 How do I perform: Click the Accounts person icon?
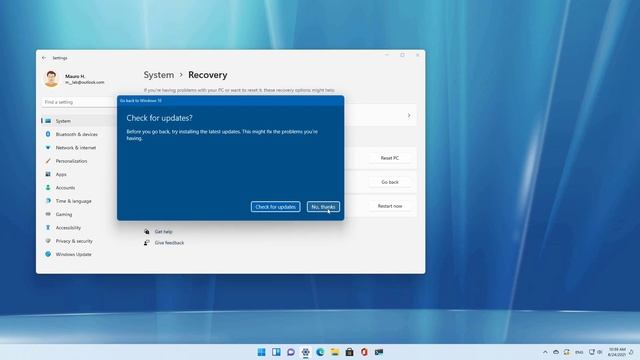click(48, 187)
